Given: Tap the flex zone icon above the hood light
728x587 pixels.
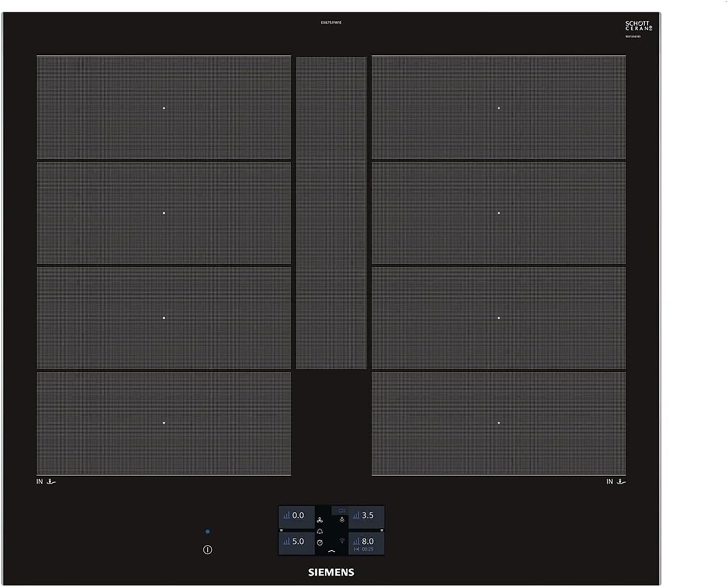Looking at the screenshot, I should [x=342, y=510].
